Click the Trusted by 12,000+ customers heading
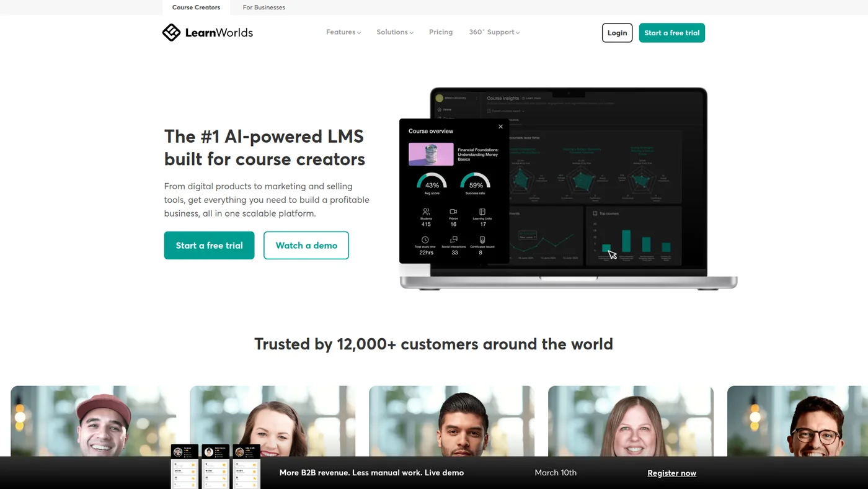Screen dimensions: 868x489 coord(433,344)
